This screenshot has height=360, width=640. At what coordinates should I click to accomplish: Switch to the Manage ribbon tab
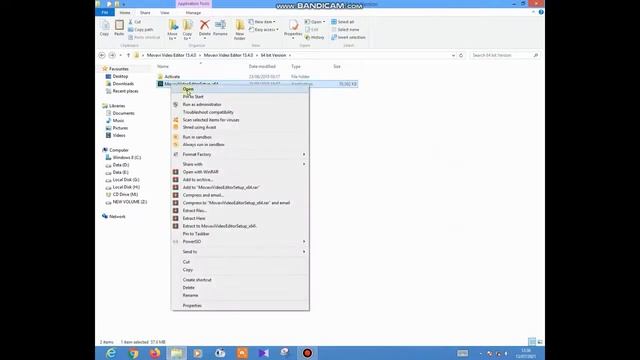(x=193, y=13)
